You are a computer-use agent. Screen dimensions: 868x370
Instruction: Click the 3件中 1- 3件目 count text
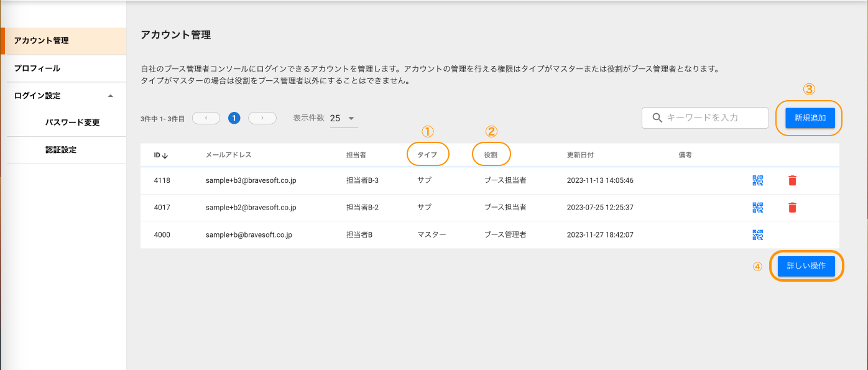point(162,118)
